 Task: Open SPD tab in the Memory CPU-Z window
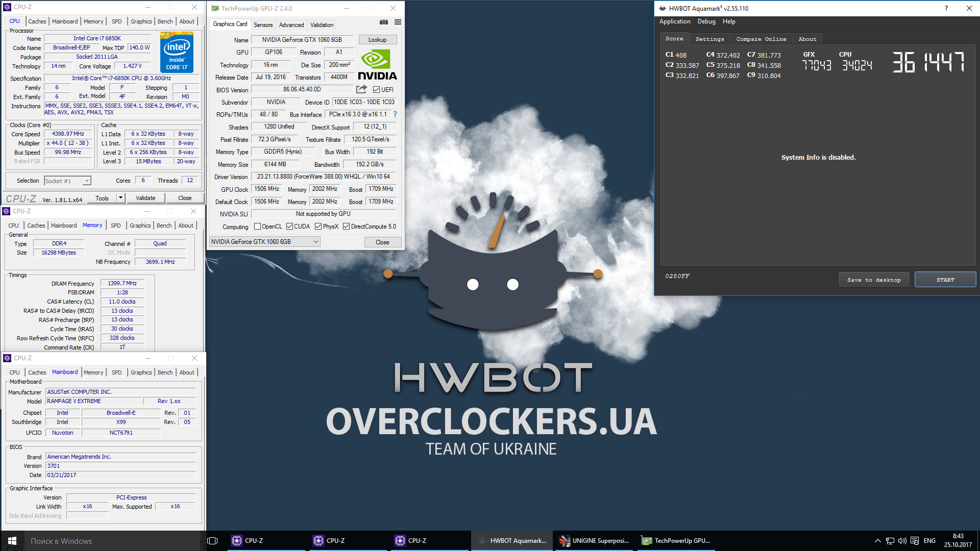tap(116, 226)
